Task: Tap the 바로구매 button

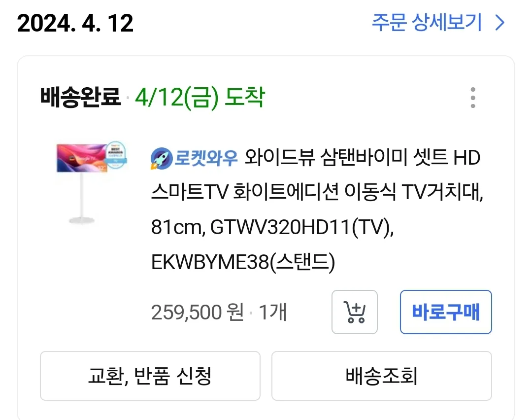Action: 446,312
